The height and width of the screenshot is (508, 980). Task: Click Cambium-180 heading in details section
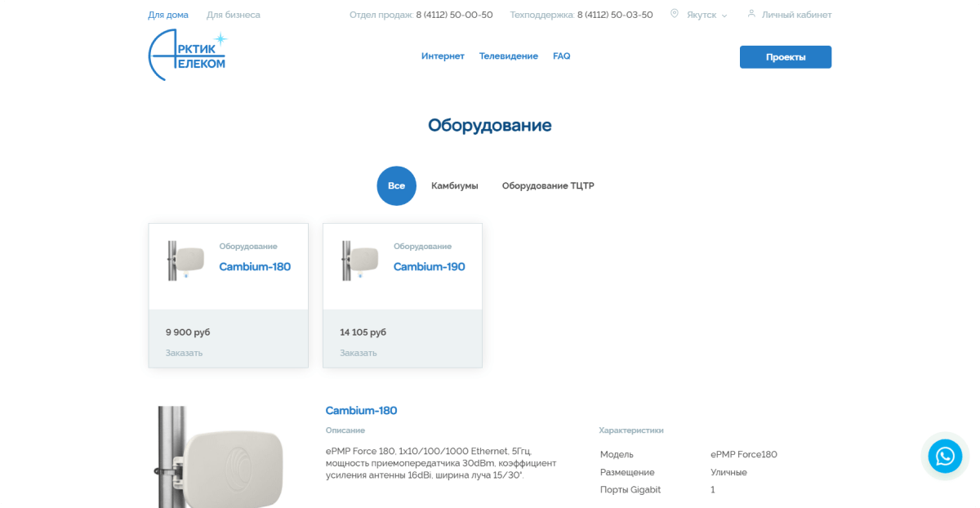pos(361,411)
